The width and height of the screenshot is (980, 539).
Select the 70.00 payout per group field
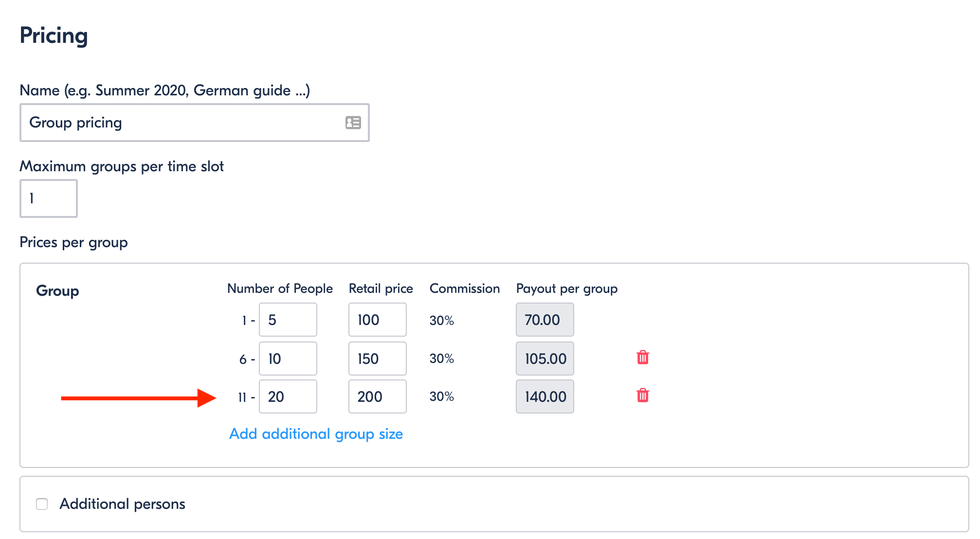(x=545, y=320)
